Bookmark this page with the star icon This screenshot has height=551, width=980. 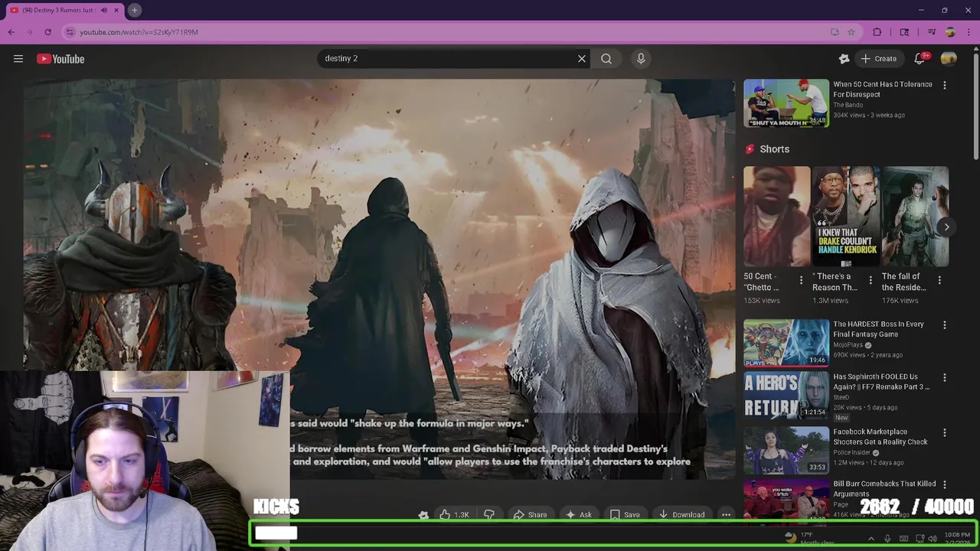coord(851,32)
